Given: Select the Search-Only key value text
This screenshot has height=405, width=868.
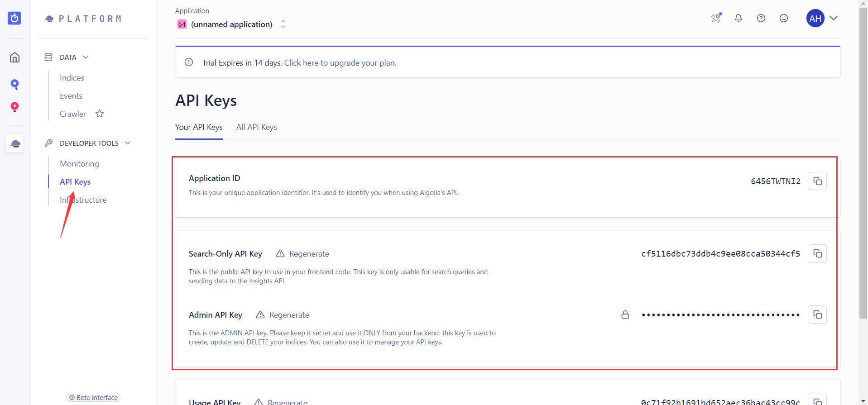Looking at the screenshot, I should pyautogui.click(x=720, y=254).
